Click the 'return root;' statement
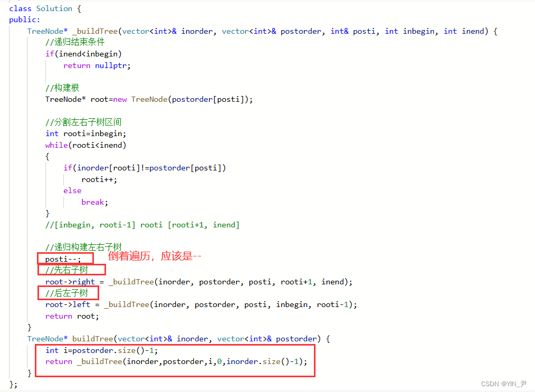The image size is (535, 392). [72, 316]
